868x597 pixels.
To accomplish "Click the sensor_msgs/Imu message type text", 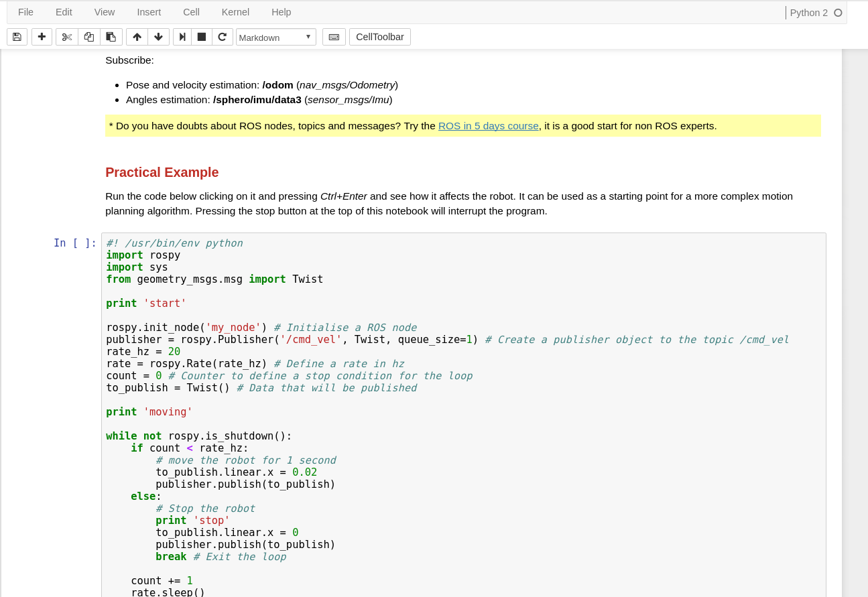I will pos(349,100).
